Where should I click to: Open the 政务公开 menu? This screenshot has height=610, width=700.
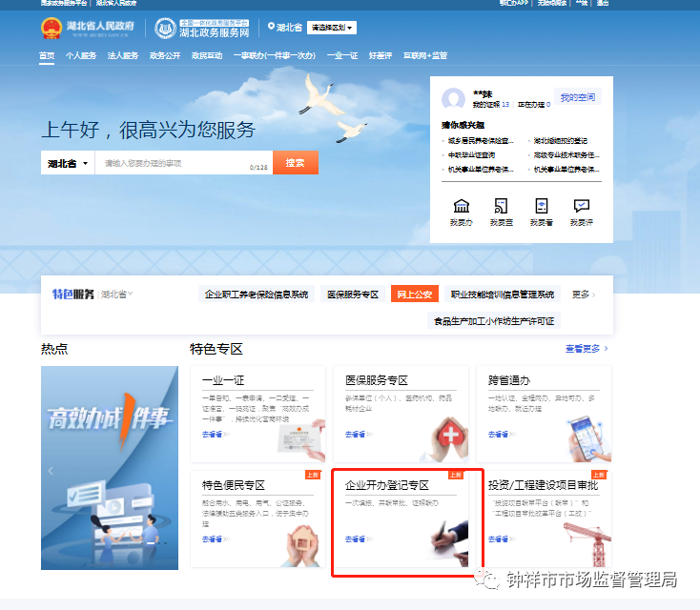pyautogui.click(x=165, y=55)
